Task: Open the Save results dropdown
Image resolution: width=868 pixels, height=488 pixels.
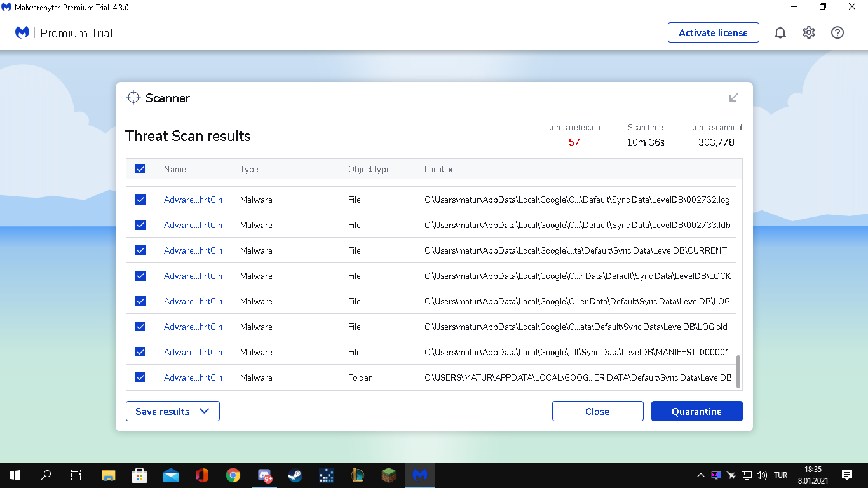Action: click(173, 411)
